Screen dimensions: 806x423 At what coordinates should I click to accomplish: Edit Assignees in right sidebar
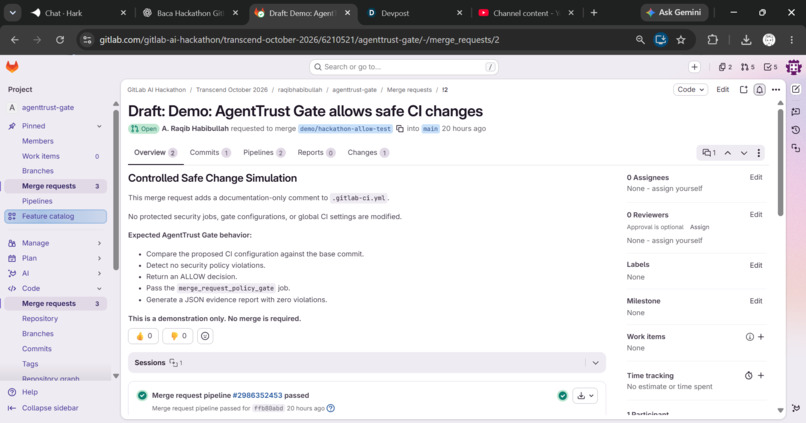[756, 177]
